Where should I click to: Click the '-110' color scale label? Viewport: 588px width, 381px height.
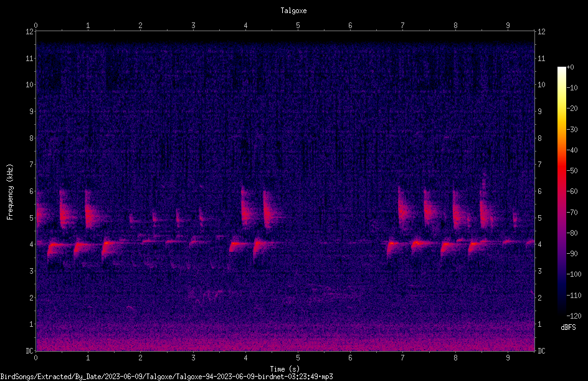point(574,296)
